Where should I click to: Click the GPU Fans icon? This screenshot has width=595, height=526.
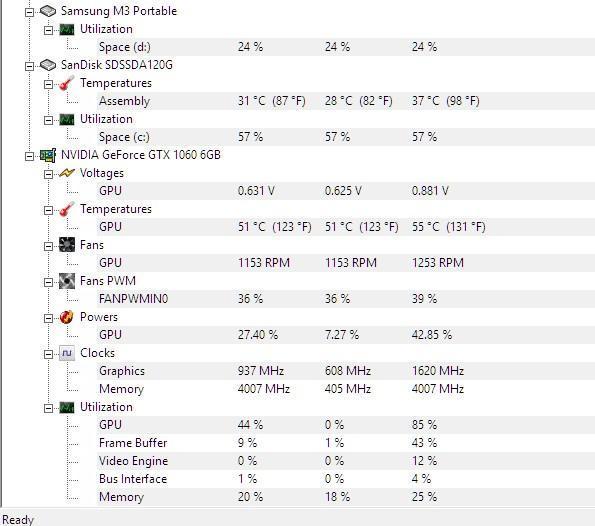(x=67, y=245)
